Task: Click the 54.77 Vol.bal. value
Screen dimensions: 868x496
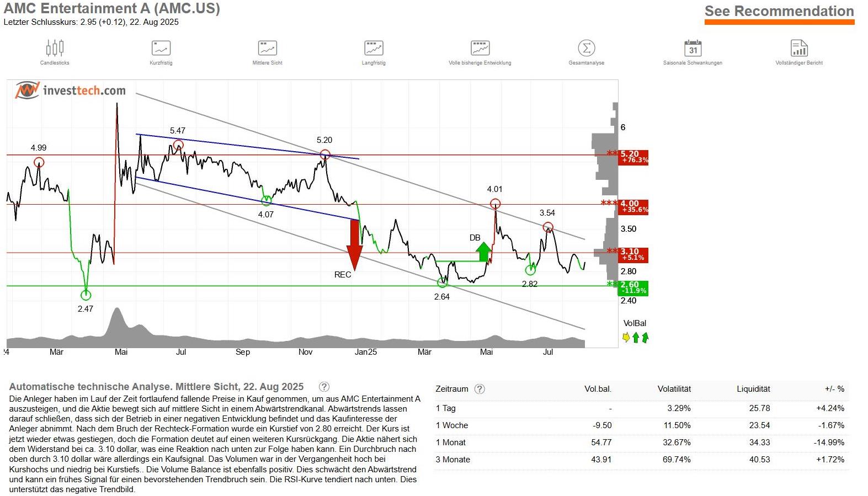Action: pos(601,442)
